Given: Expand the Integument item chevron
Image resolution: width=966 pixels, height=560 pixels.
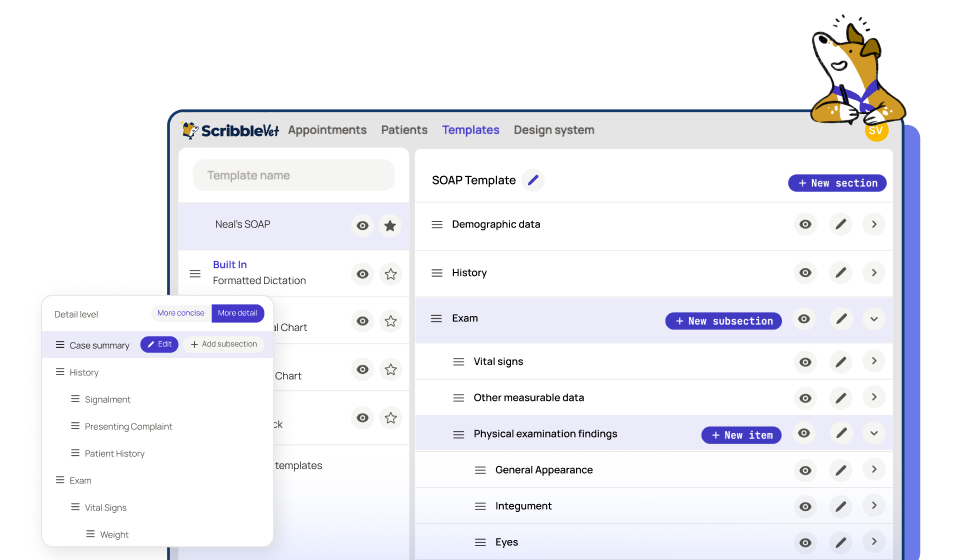Looking at the screenshot, I should (874, 506).
